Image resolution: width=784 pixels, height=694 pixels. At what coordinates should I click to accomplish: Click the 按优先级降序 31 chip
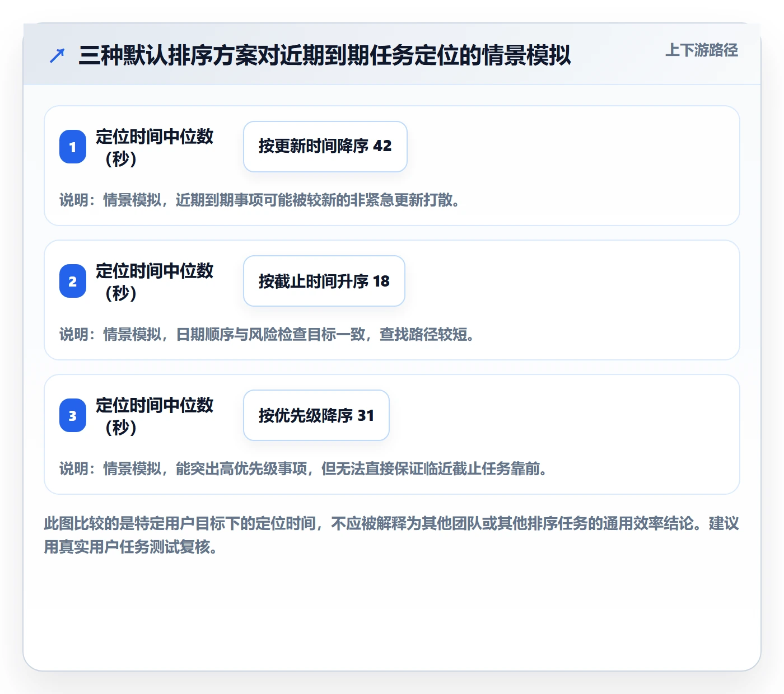tap(316, 415)
